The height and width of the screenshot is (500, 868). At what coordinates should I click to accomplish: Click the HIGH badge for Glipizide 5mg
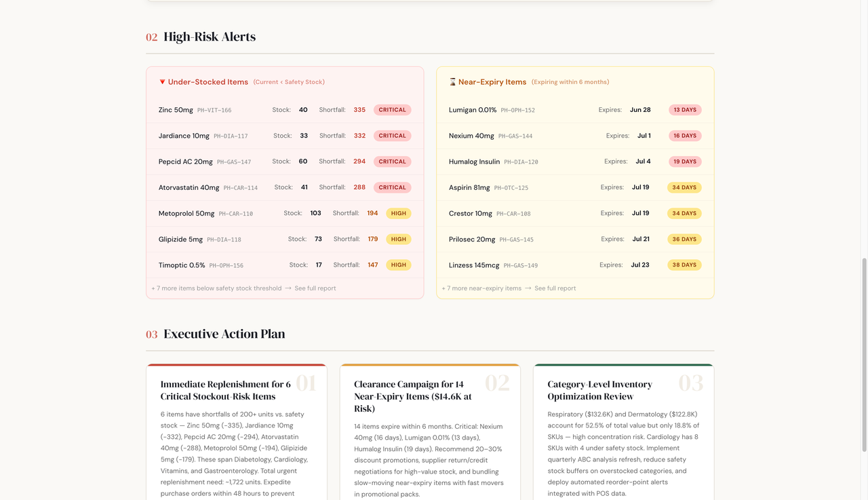[x=399, y=239]
